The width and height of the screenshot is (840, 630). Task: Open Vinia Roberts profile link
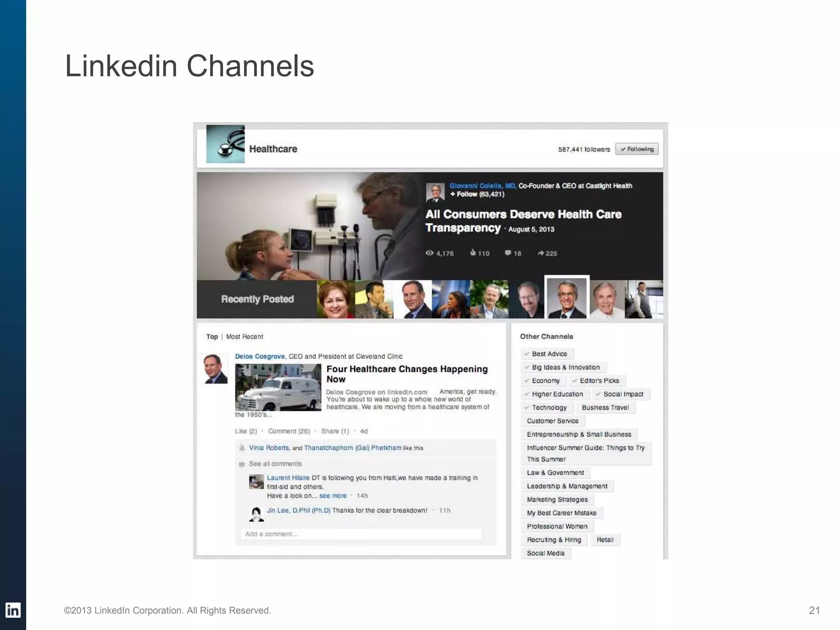269,448
